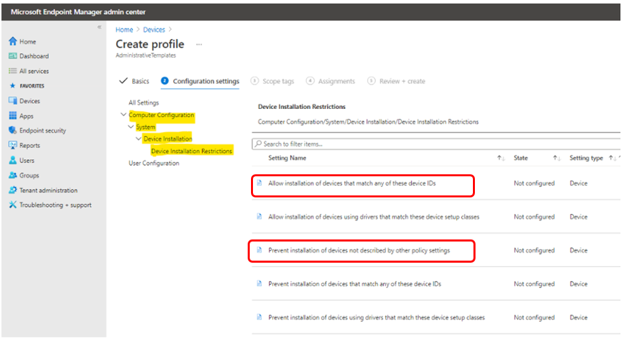This screenshot has height=342, width=644.
Task: Click the search magnifier icon in filter box
Action: point(258,144)
